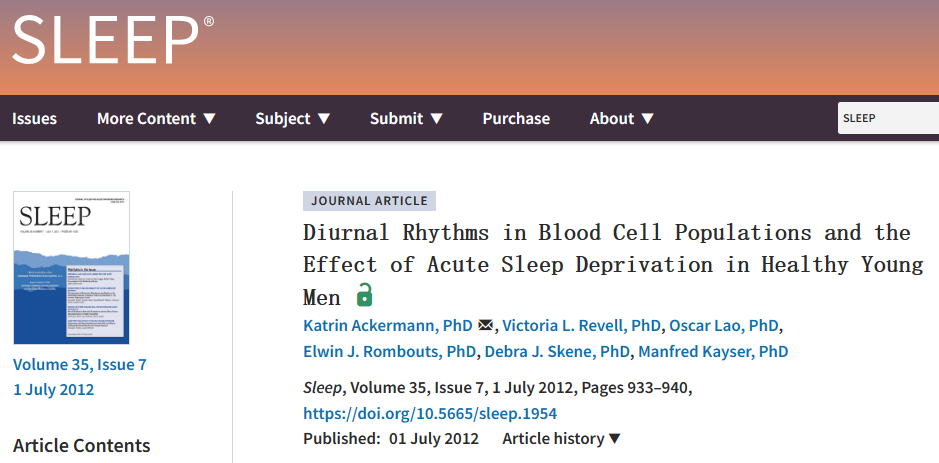Click the SLEEP search scope field
Image resolution: width=939 pixels, height=463 pixels.
coord(888,118)
